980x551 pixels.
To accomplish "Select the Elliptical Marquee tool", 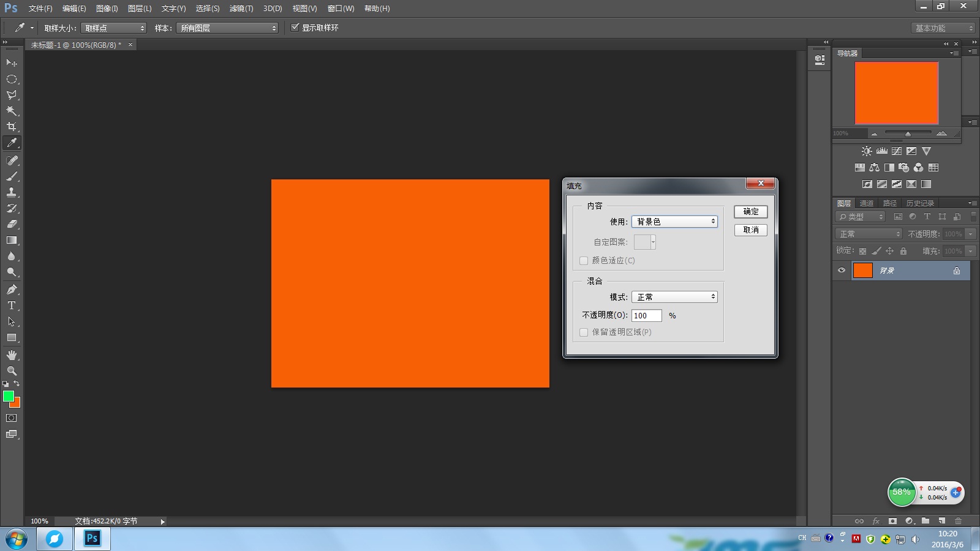I will point(12,79).
